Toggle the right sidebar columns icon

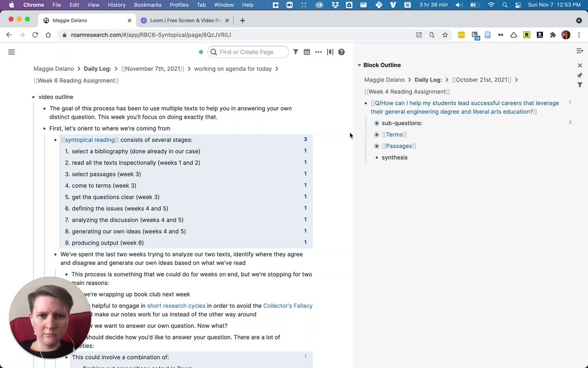click(x=330, y=52)
